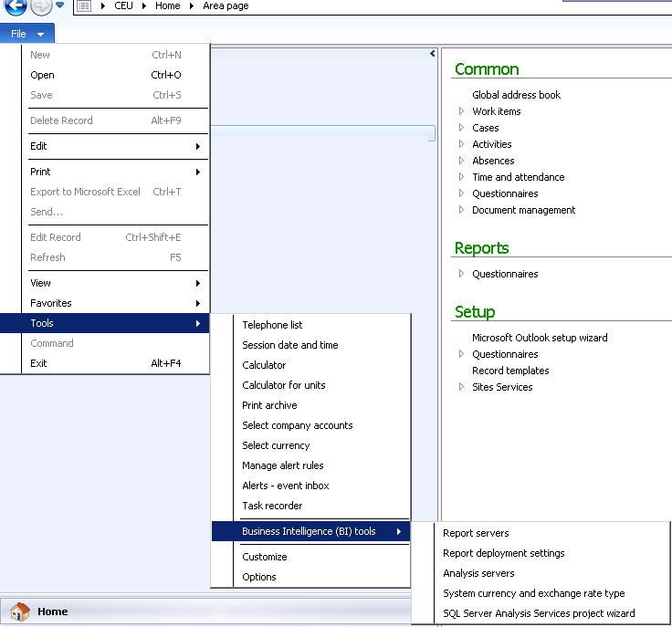Click CEU in the breadcrumb path
This screenshot has width=672, height=627.
(123, 6)
